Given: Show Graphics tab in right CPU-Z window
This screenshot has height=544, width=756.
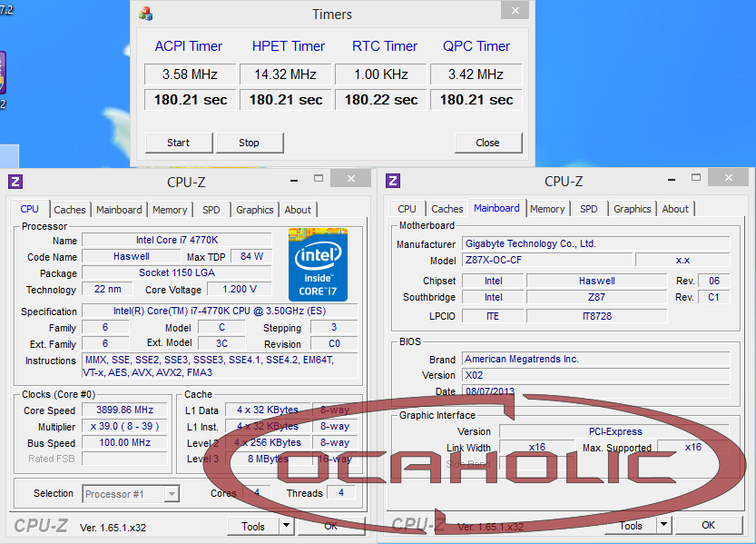Looking at the screenshot, I should click(632, 209).
